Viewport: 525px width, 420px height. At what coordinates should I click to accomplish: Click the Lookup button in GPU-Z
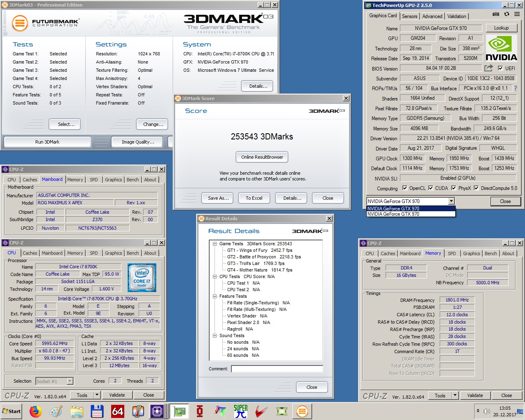501,28
